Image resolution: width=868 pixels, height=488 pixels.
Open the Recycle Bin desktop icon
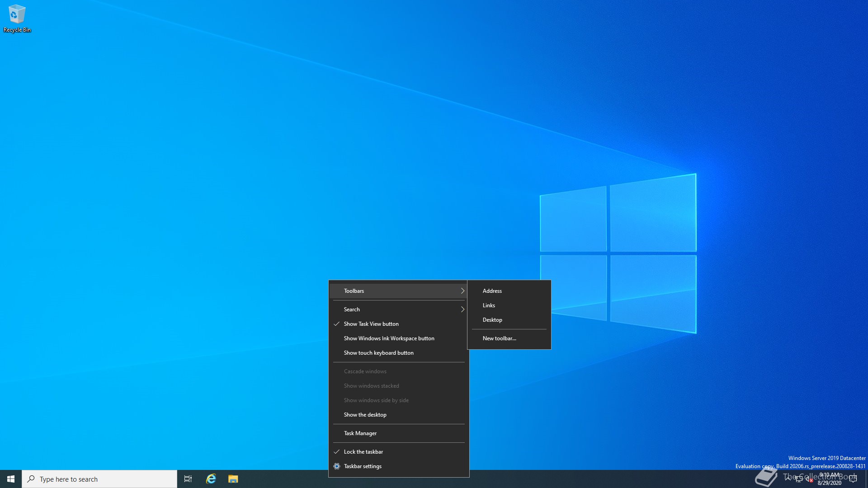17,18
